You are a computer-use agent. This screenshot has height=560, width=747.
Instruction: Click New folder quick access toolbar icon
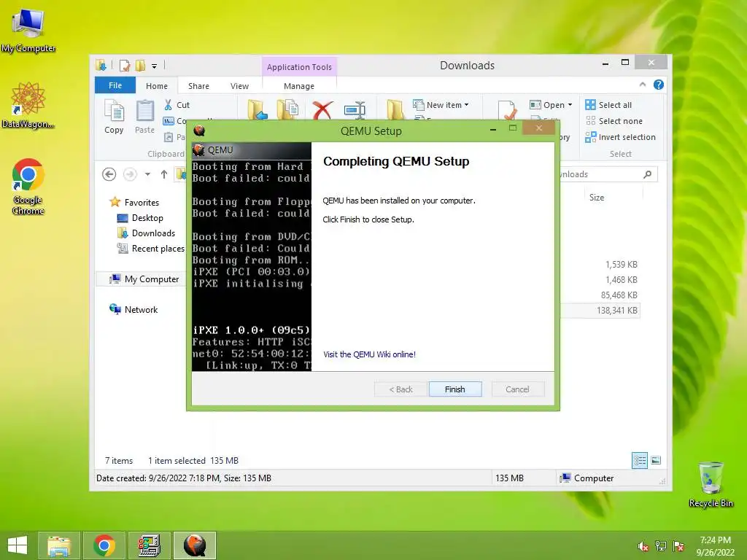tap(140, 65)
